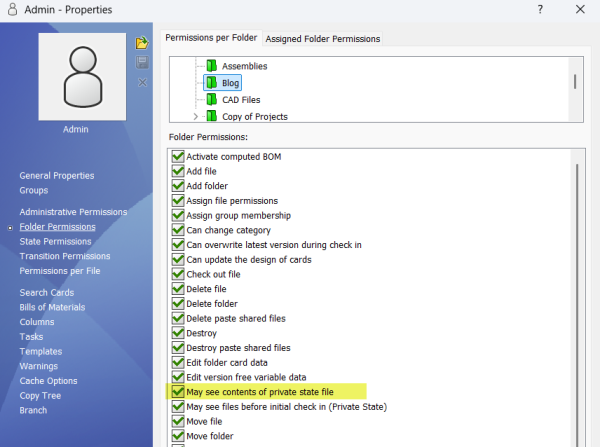Switch to Assigned Folder Permissions tab
Viewport: 600px width, 447px height.
[x=323, y=39]
